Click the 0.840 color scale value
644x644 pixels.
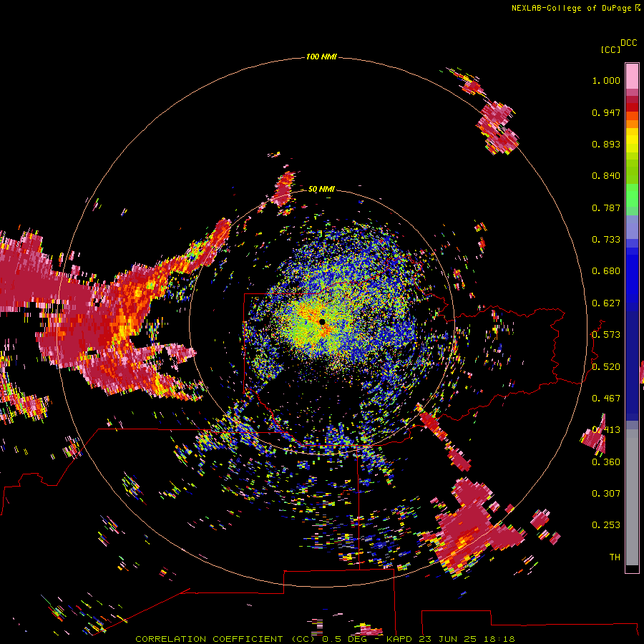point(606,176)
